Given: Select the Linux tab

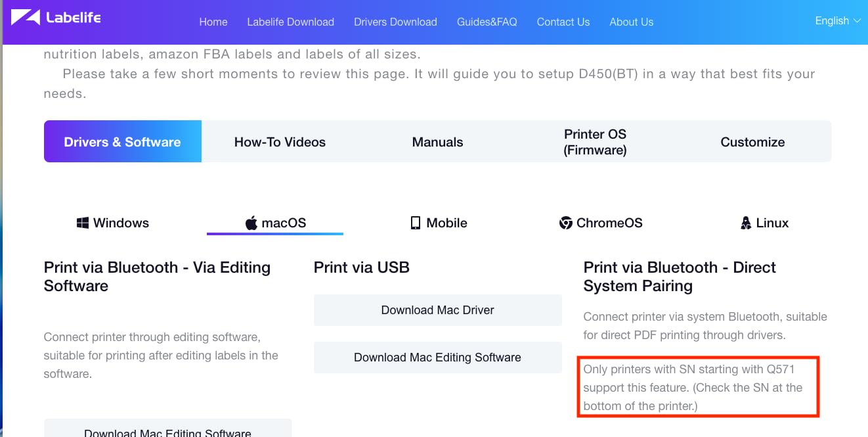Looking at the screenshot, I should pos(764,223).
